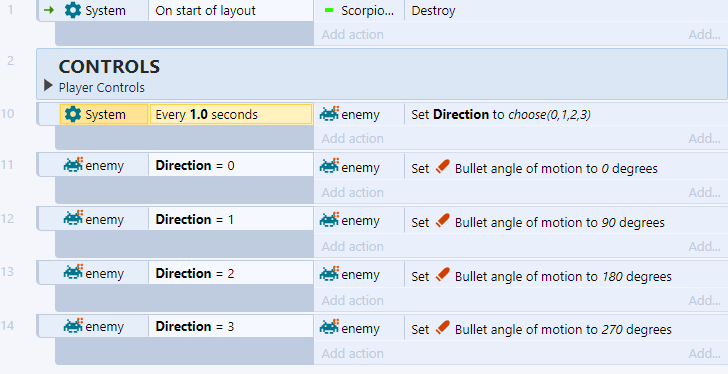Select the Direction = 3 condition
This screenshot has height=374, width=728.
[x=195, y=326]
